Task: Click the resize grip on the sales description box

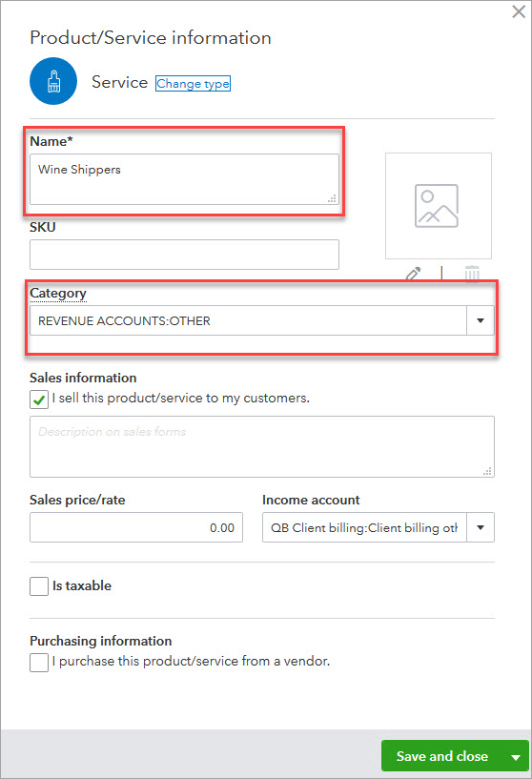Action: (x=487, y=471)
